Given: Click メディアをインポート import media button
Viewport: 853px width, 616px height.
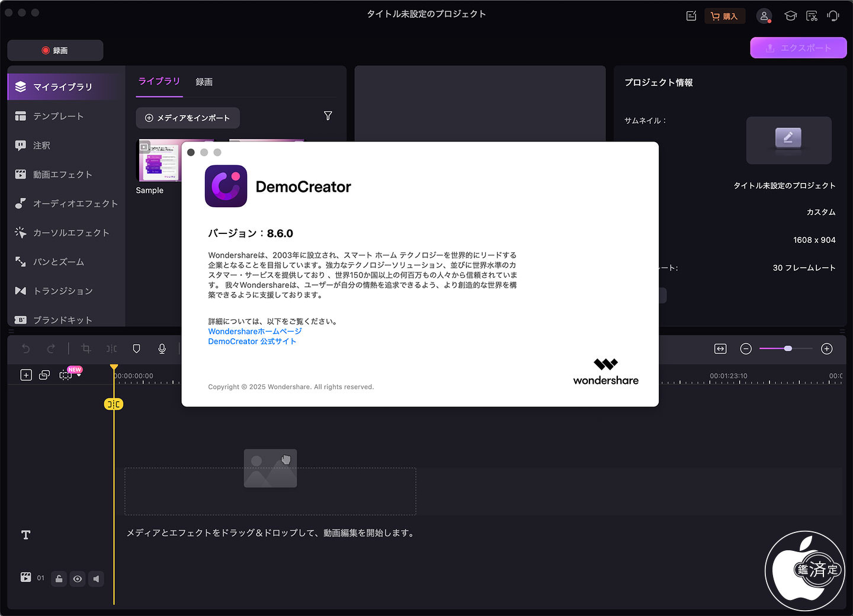Looking at the screenshot, I should point(188,118).
